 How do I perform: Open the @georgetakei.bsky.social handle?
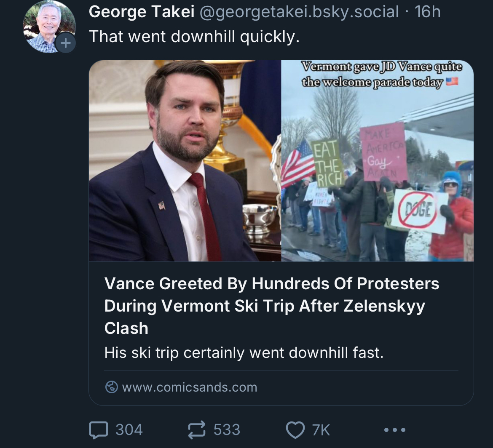(x=298, y=12)
